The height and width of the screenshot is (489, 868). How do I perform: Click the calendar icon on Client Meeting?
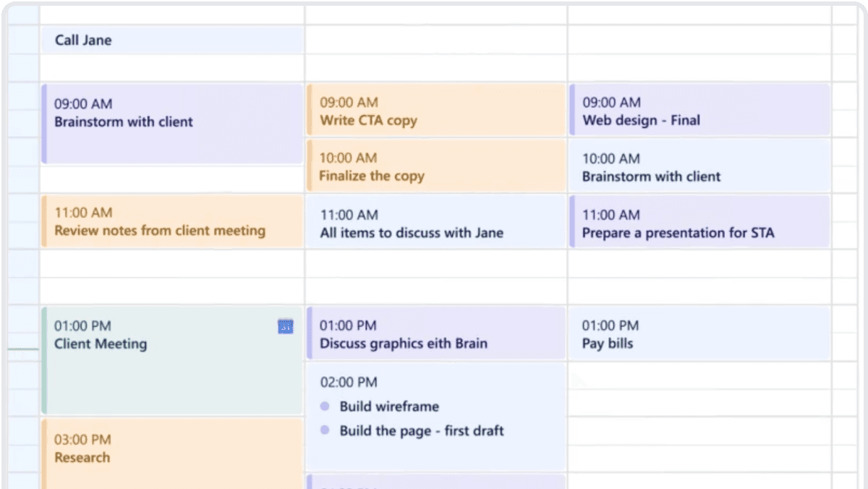click(x=286, y=327)
